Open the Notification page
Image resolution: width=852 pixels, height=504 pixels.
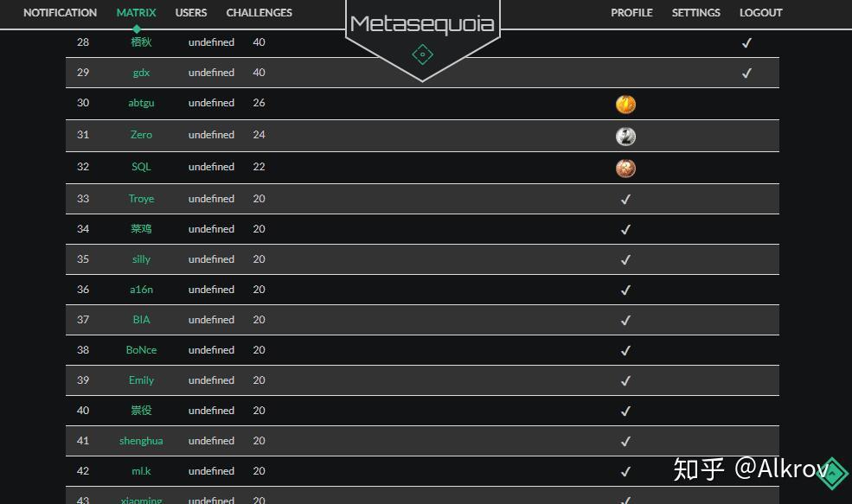click(x=60, y=13)
